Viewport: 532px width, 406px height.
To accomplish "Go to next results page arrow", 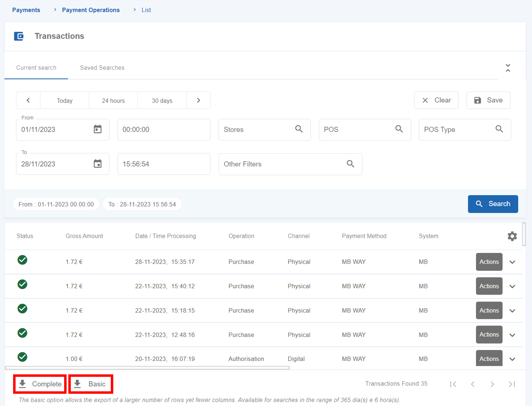I will [x=492, y=384].
